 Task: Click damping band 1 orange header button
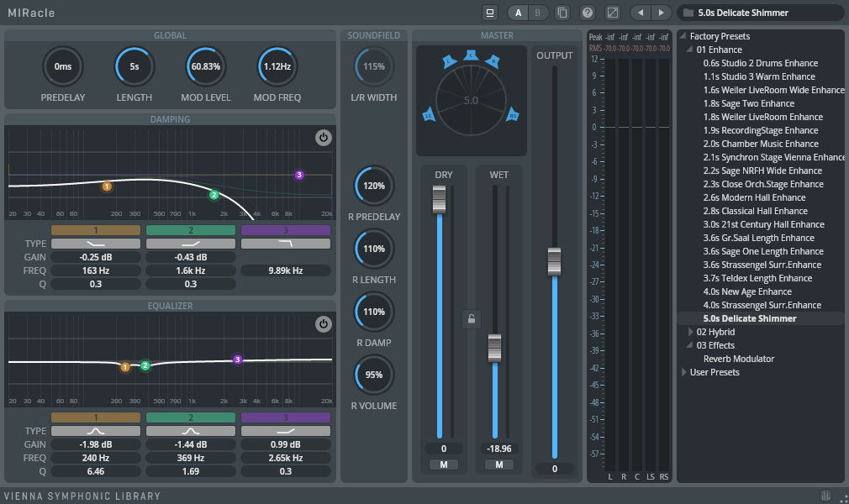96,230
